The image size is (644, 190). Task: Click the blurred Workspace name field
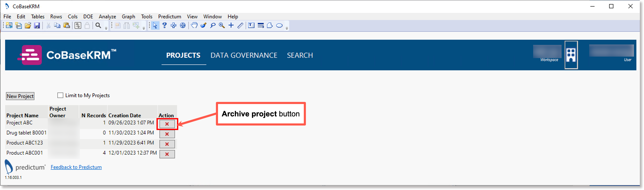547,51
